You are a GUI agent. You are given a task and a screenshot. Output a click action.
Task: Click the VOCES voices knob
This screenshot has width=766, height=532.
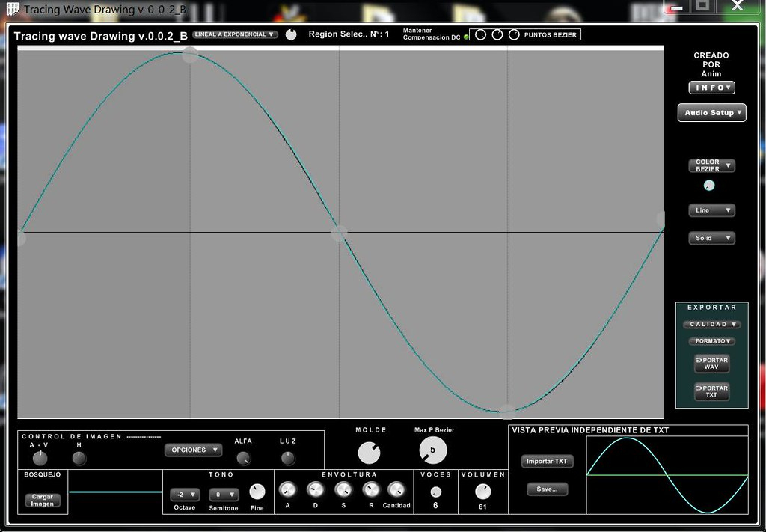click(x=435, y=492)
